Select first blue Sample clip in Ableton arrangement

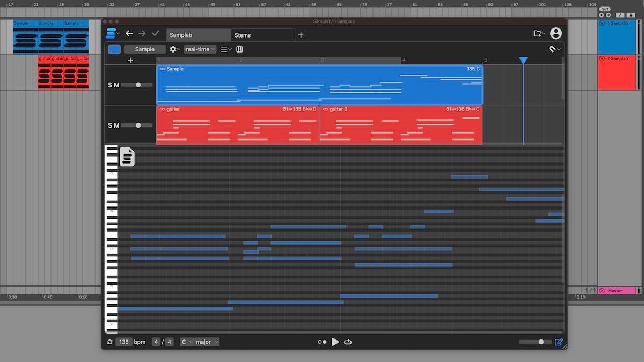pyautogui.click(x=25, y=36)
